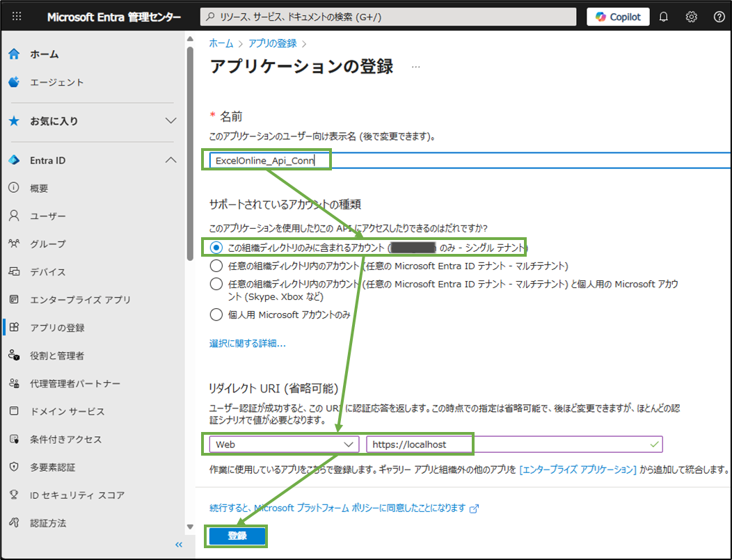The height and width of the screenshot is (560, 732).
Task: Click the エージェント icon in sidebar
Action: (x=14, y=82)
